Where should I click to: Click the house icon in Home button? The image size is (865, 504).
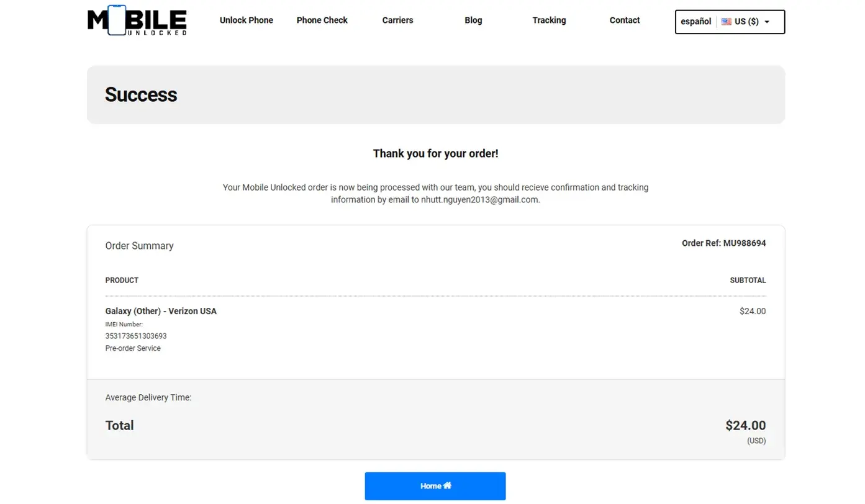[x=448, y=486]
